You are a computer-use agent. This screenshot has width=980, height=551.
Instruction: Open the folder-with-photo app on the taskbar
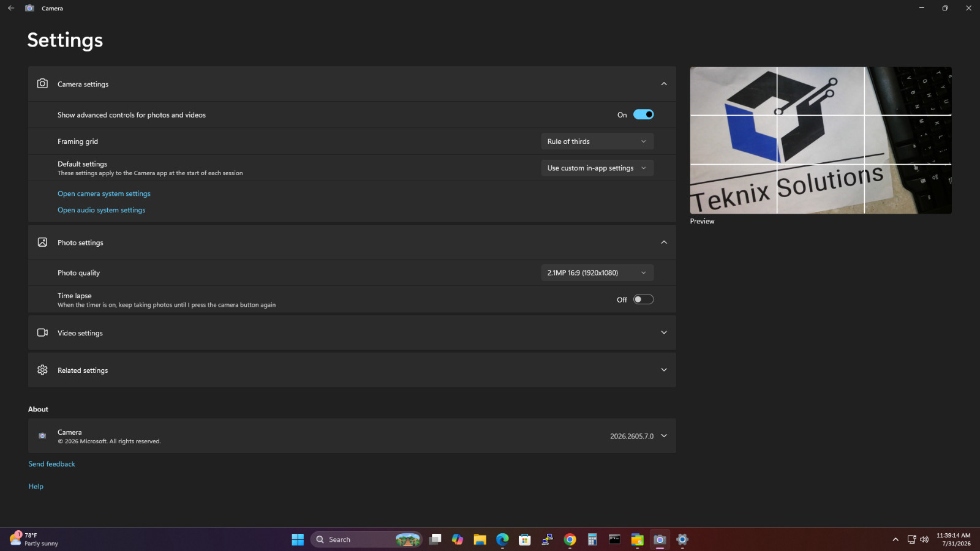pos(637,539)
